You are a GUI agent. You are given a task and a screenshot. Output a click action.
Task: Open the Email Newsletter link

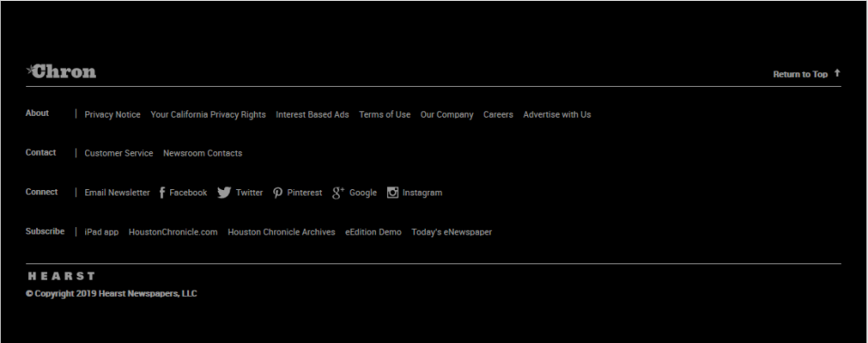point(117,193)
